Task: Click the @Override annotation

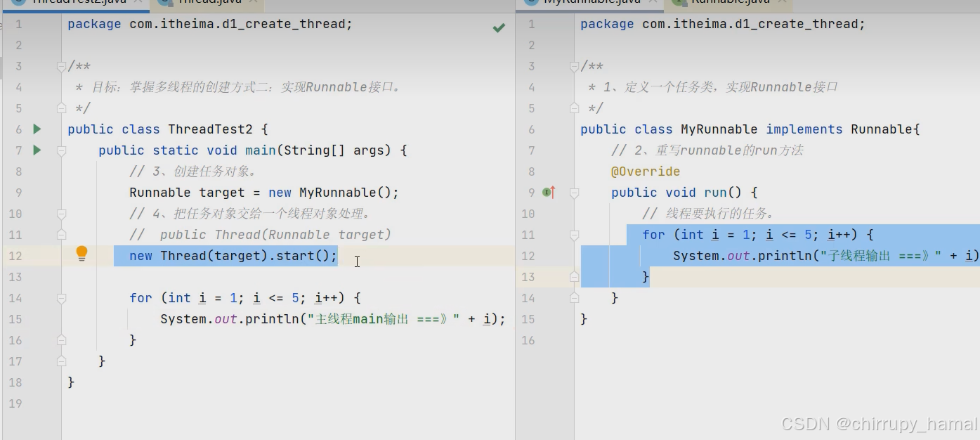Action: [646, 172]
